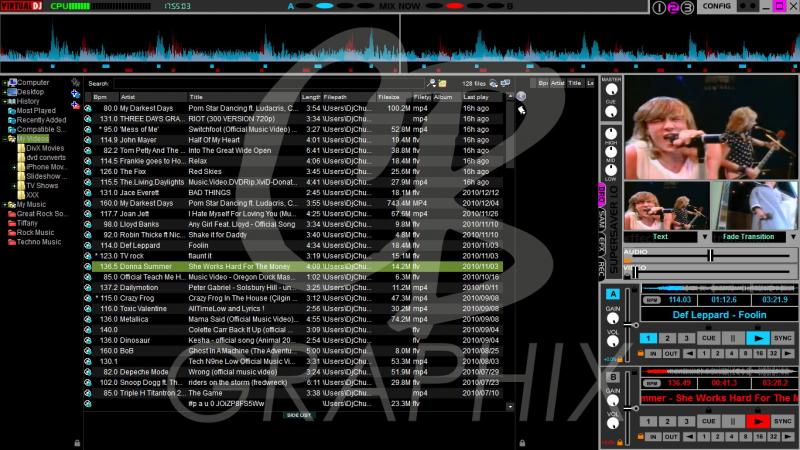Toggle the BPM button on deck B
The height and width of the screenshot is (450, 800).
click(652, 383)
